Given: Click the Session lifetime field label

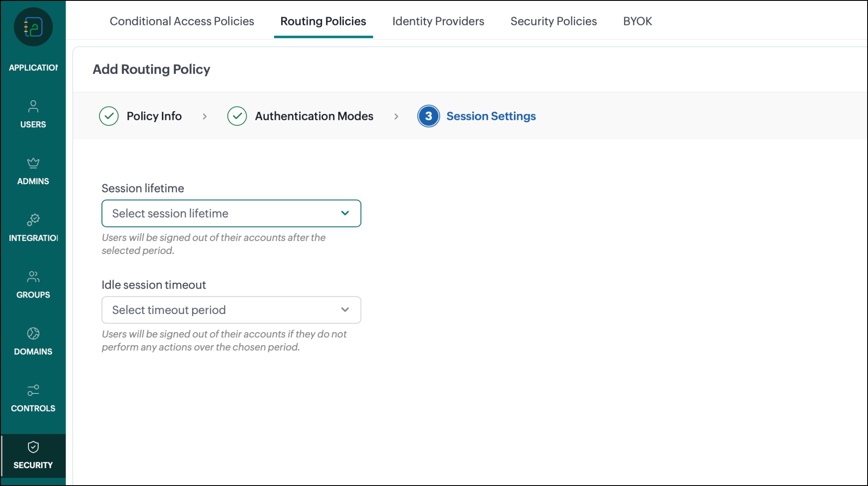Looking at the screenshot, I should [143, 188].
